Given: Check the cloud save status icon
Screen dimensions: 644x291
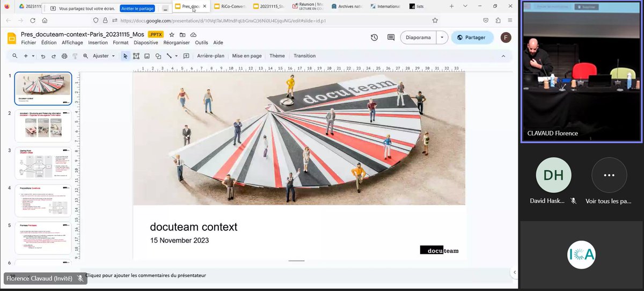Looking at the screenshot, I should pos(193,34).
